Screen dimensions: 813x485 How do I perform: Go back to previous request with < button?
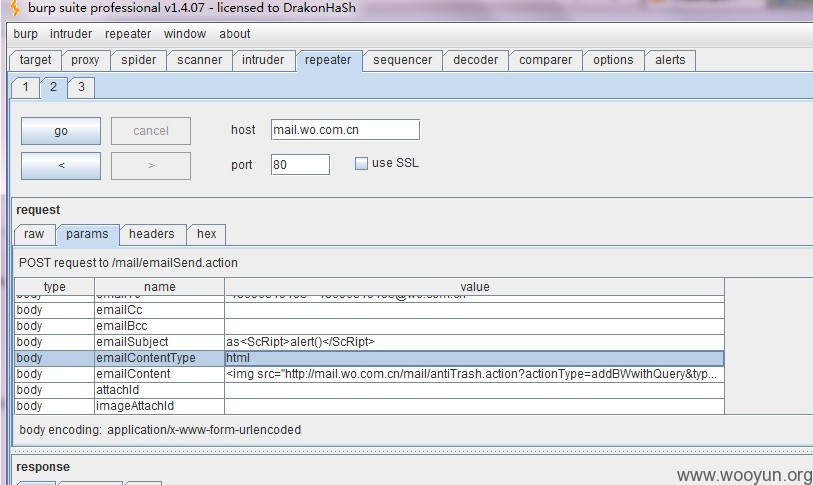(61, 166)
